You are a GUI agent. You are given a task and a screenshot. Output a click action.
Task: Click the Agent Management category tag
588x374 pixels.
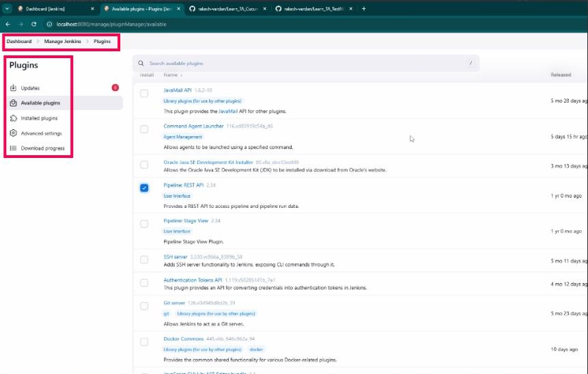182,137
